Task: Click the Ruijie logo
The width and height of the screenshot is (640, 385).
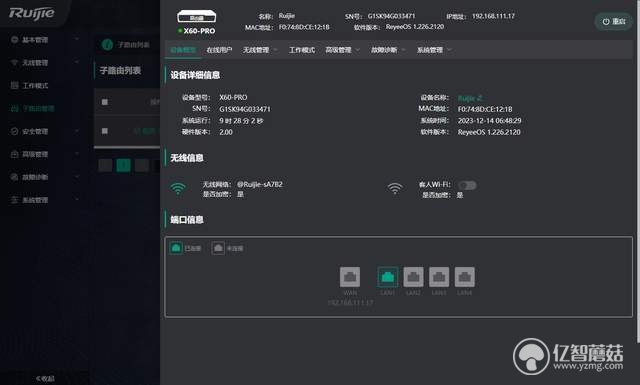Action: tap(31, 13)
